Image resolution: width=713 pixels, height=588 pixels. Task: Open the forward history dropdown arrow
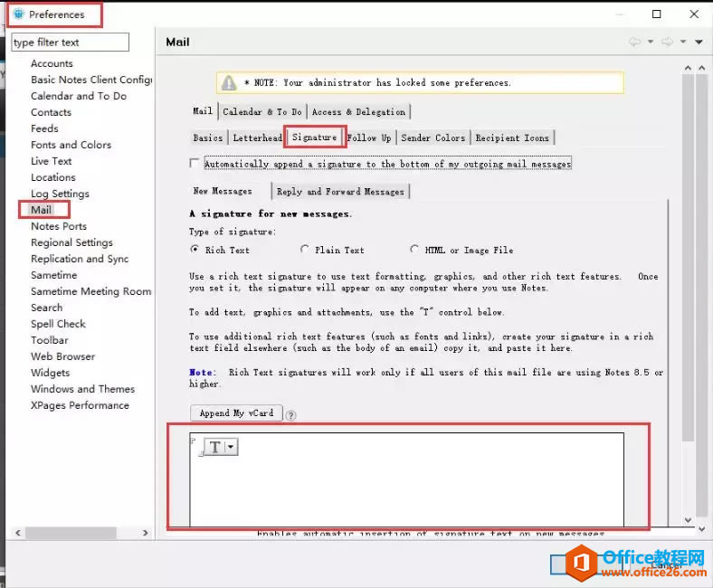[x=682, y=42]
